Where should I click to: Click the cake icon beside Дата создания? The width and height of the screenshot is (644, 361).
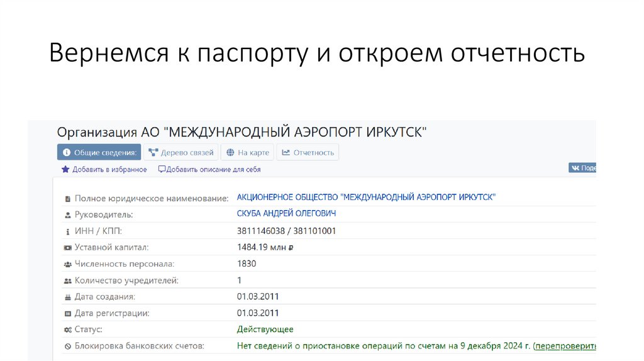(68, 297)
